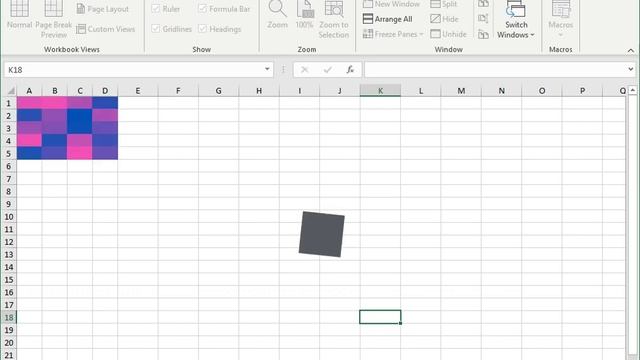Screen dimensions: 640x360
Task: Click inside the formula bar input
Action: point(496,70)
